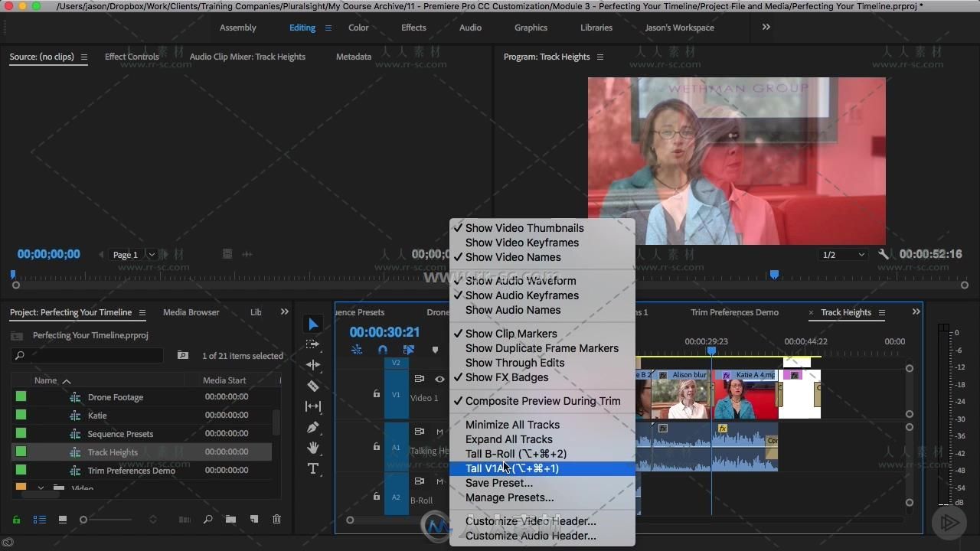The width and height of the screenshot is (980, 551).
Task: Toggle sync lock for Video 1 track
Action: (420, 379)
